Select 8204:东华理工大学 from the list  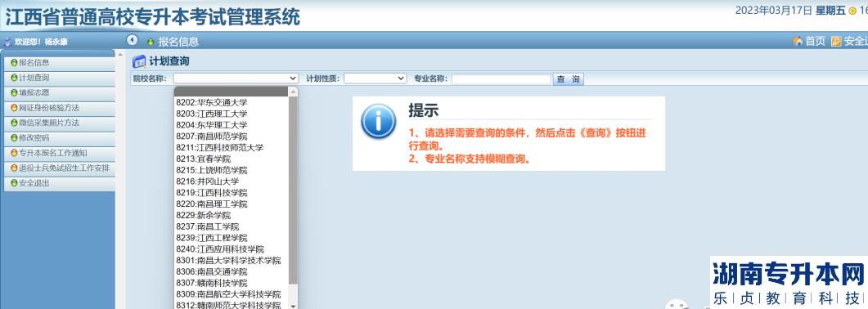click(231, 125)
